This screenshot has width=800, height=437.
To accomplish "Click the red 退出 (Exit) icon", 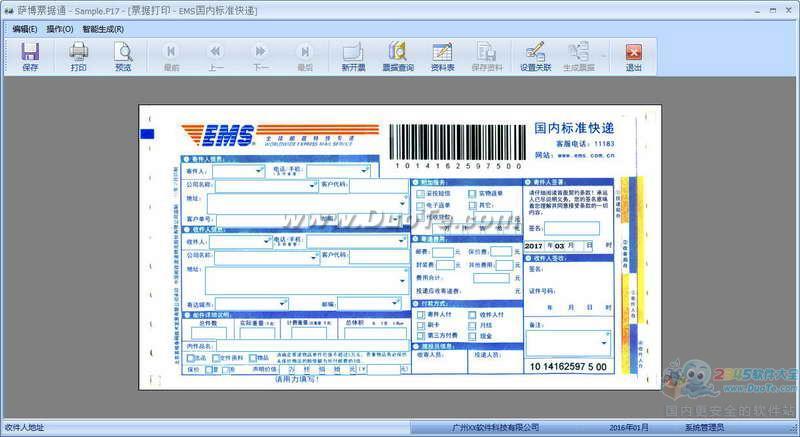I will [x=633, y=53].
